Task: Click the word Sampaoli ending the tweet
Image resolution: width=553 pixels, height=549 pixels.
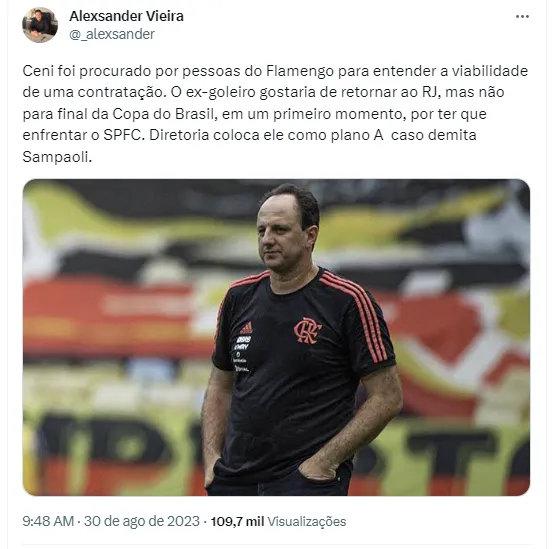Action: pos(57,157)
